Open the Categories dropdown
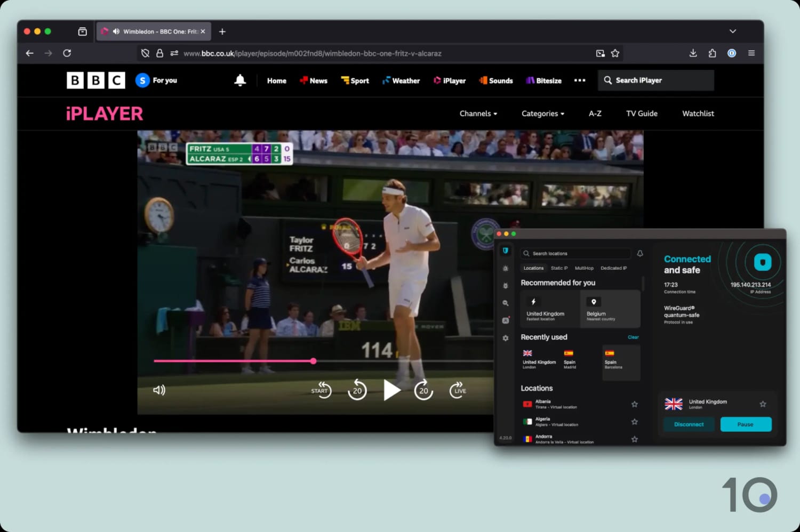The image size is (800, 532). [542, 114]
